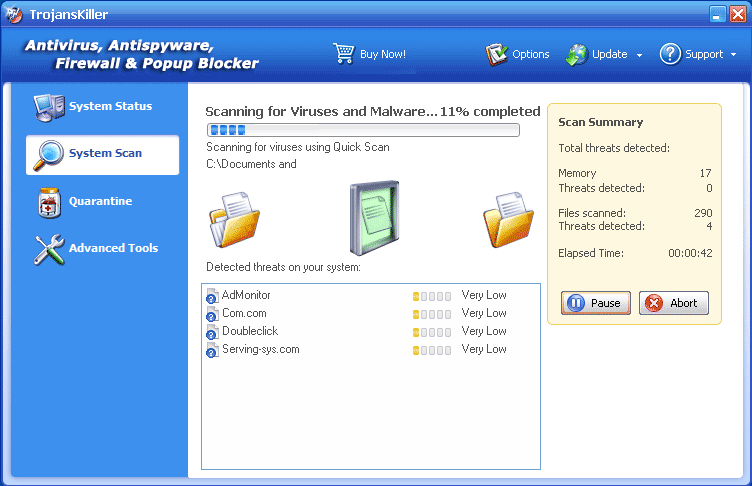
Task: Click the Quarantine jar icon
Action: pos(49,201)
